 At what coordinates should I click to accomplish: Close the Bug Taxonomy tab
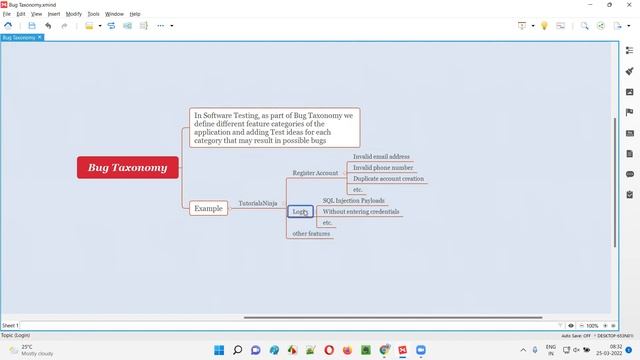coord(40,37)
